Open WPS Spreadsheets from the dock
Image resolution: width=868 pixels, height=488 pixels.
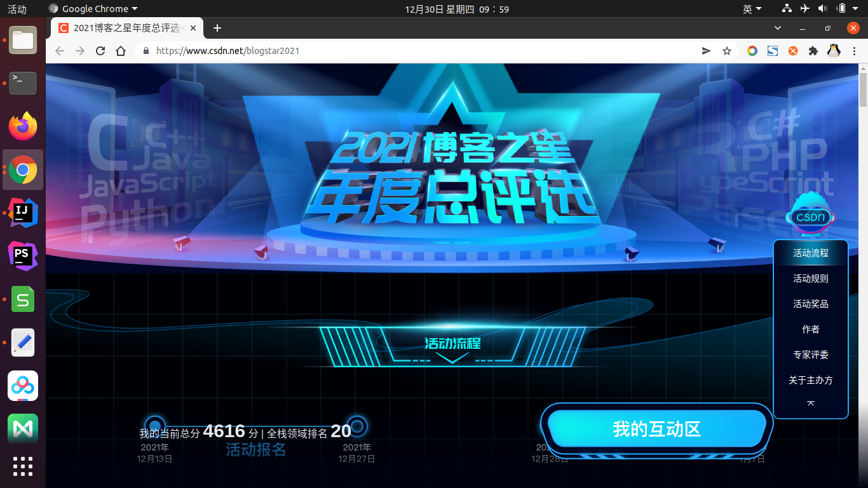pyautogui.click(x=23, y=299)
